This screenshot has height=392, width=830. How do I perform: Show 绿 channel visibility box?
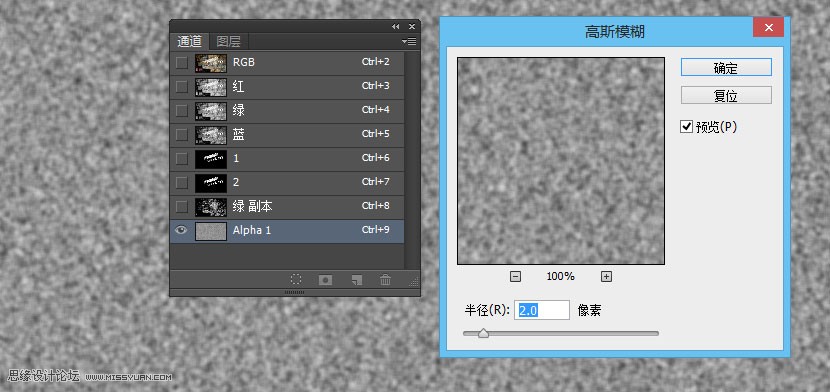(x=182, y=111)
